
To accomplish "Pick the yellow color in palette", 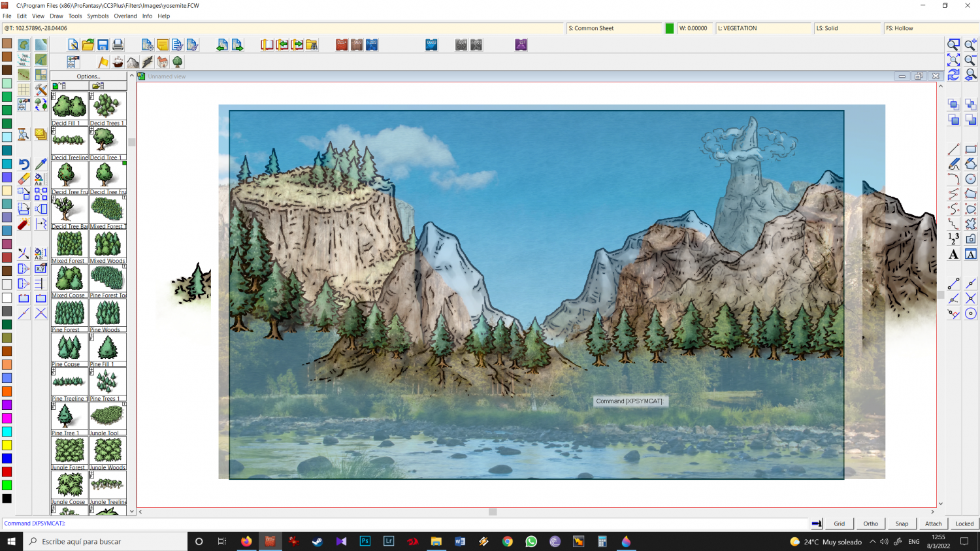I will point(7,444).
